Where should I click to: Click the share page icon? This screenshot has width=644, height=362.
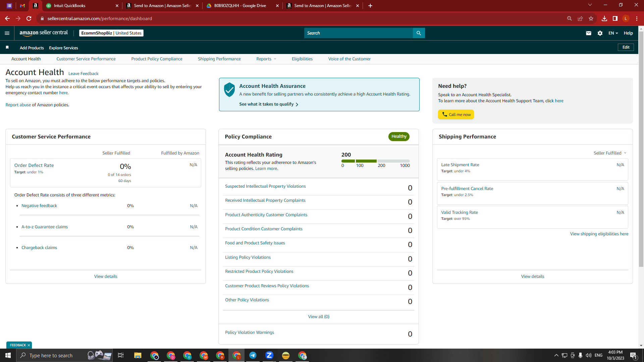[580, 18]
